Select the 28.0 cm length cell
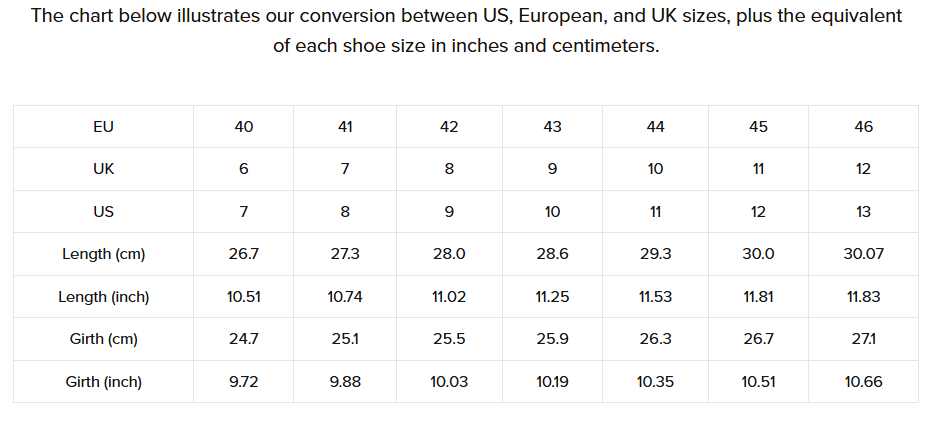Viewport: 932px width, 424px height. tap(449, 254)
